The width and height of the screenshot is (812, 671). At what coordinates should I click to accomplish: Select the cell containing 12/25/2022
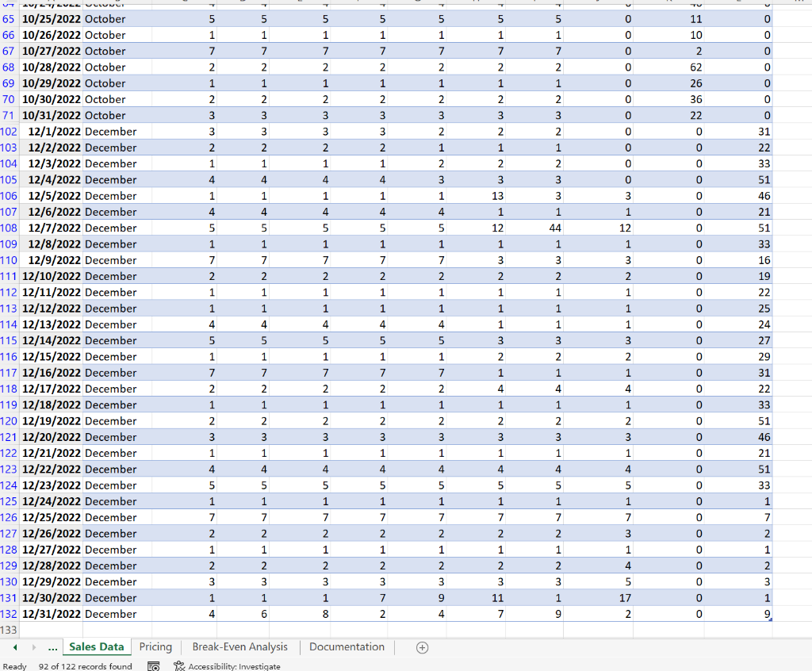pos(51,517)
